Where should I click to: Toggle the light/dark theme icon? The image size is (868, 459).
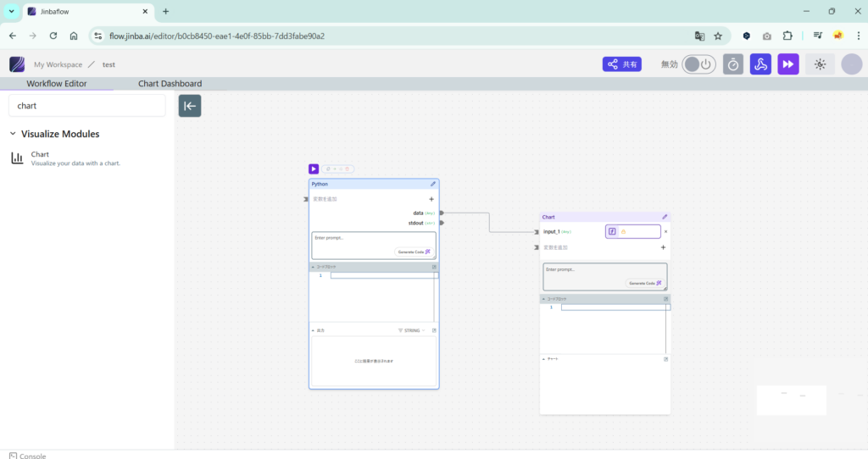coord(820,64)
